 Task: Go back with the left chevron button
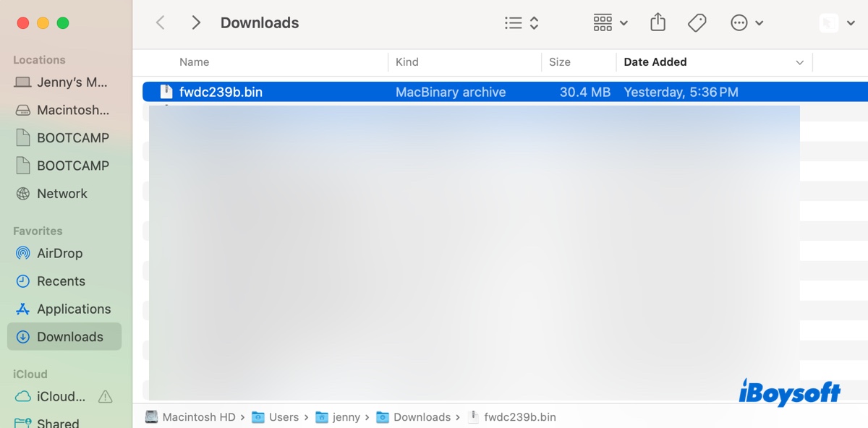[161, 23]
